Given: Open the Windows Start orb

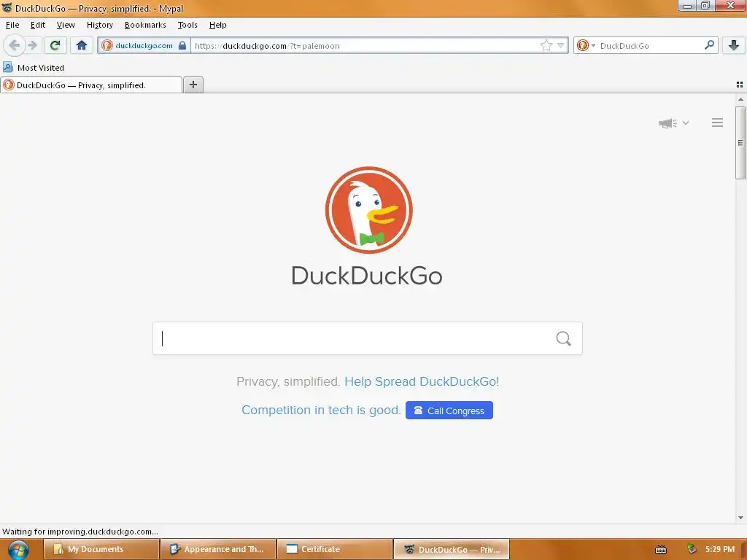Looking at the screenshot, I should tap(18, 550).
